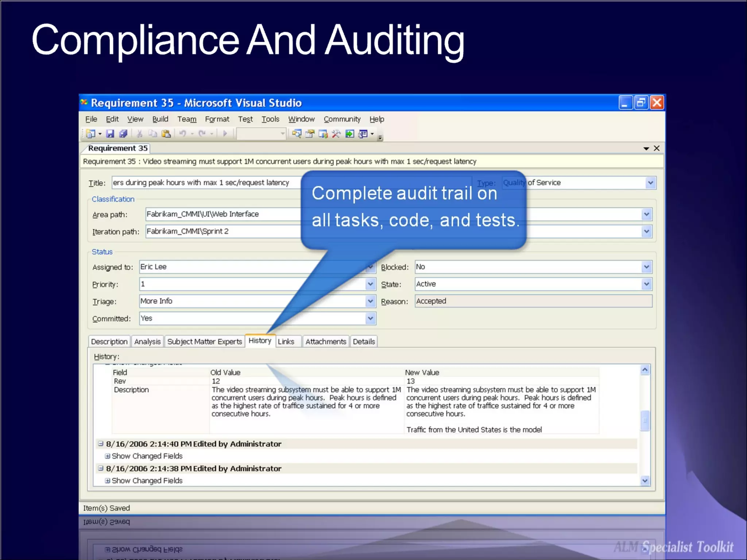Open the Properties Window icon
The height and width of the screenshot is (560, 747).
pos(310,134)
